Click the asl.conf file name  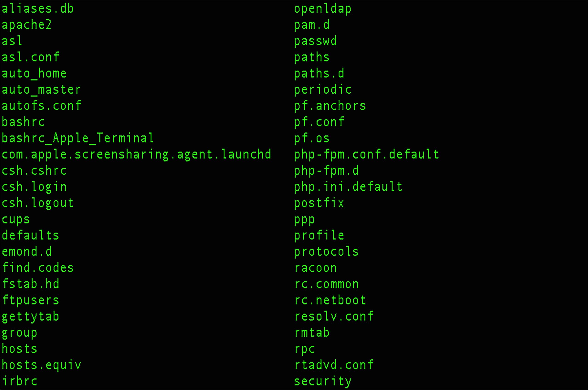pyautogui.click(x=31, y=57)
